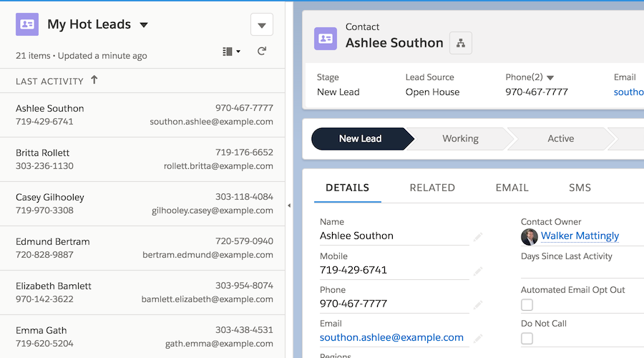The image size is (644, 358).
Task: Open the list view actions dropdown button
Action: click(261, 25)
